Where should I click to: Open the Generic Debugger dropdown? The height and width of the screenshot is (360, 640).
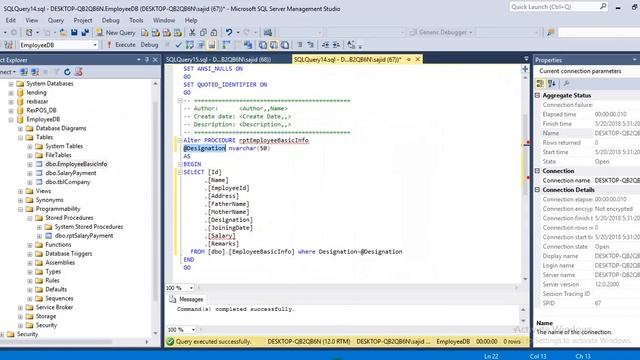[471, 33]
